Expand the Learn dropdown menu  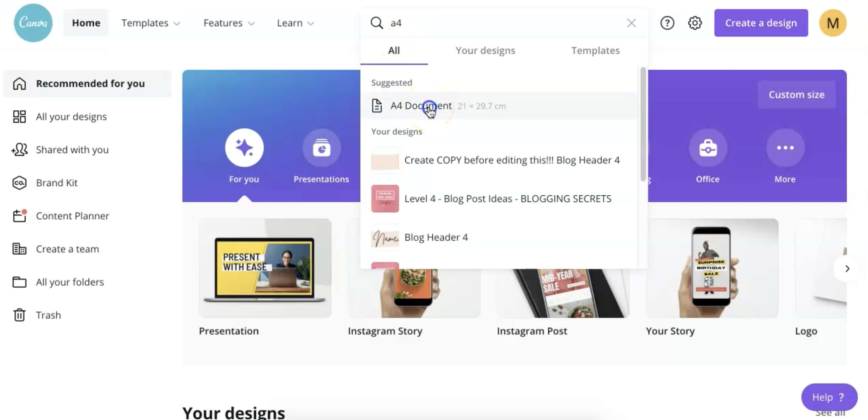click(x=295, y=23)
